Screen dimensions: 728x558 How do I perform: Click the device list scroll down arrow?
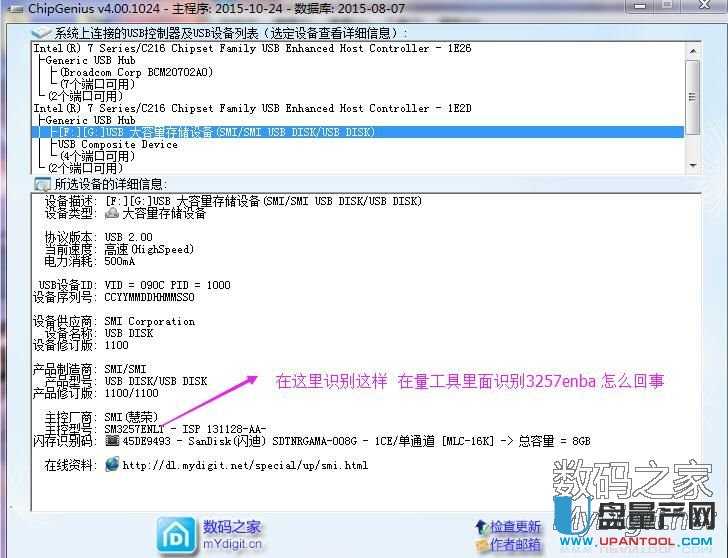pyautogui.click(x=693, y=165)
